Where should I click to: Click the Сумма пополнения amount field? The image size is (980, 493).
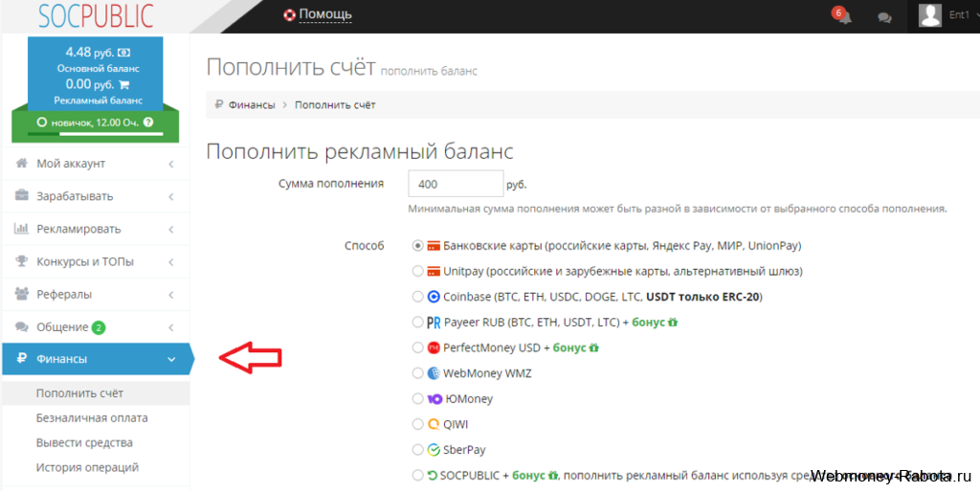[x=456, y=185]
